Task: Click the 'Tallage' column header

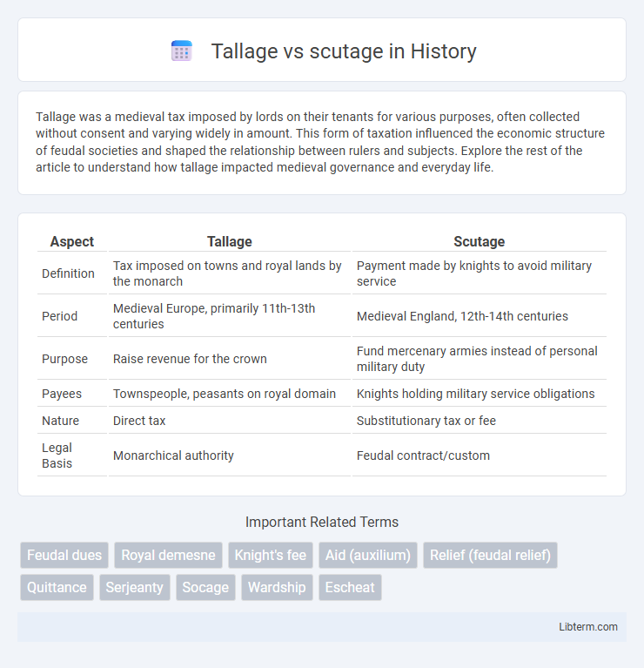Action: point(230,241)
